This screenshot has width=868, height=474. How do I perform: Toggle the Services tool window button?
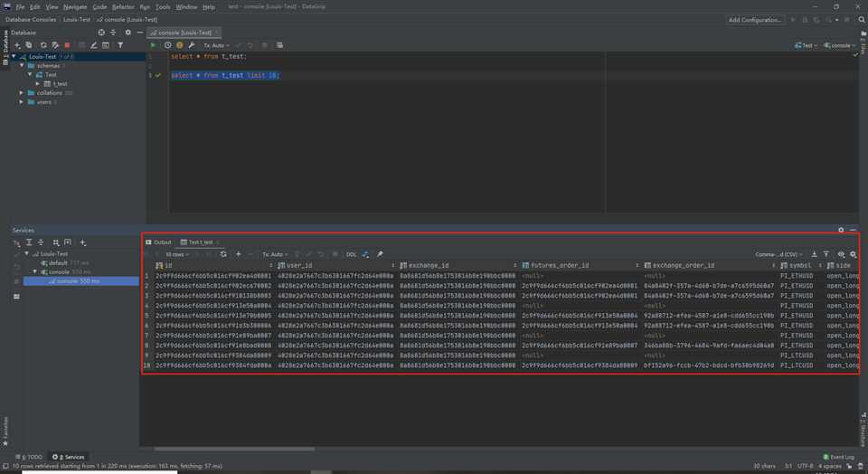(x=68, y=457)
